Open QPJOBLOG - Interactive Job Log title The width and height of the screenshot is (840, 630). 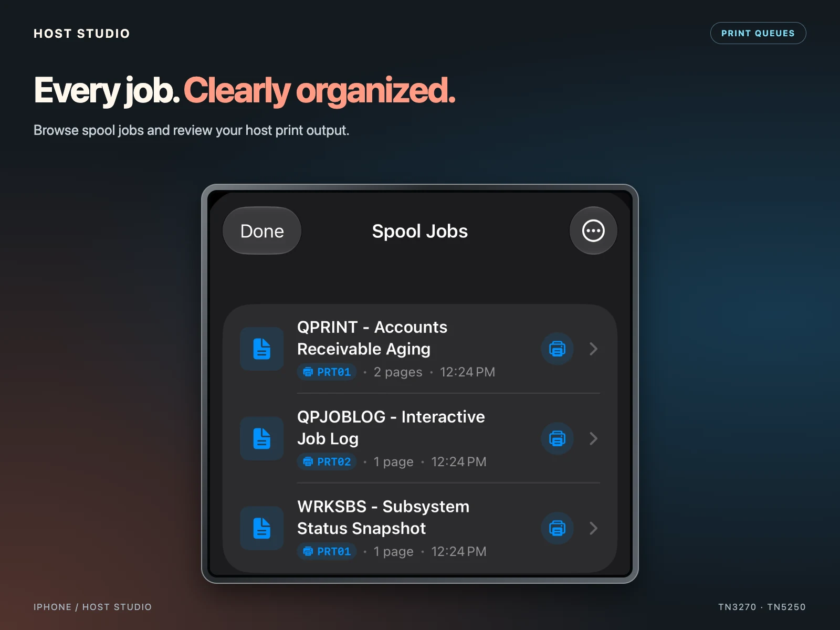point(391,428)
